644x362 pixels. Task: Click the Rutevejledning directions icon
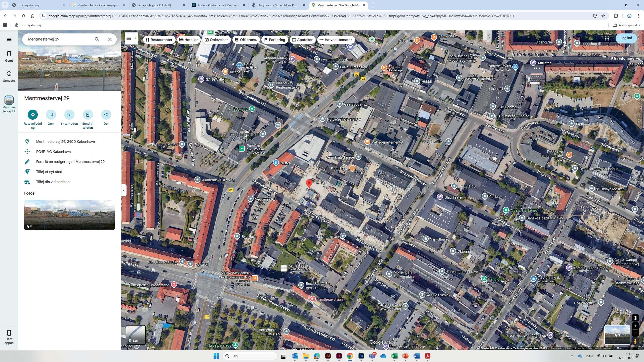[x=33, y=115]
